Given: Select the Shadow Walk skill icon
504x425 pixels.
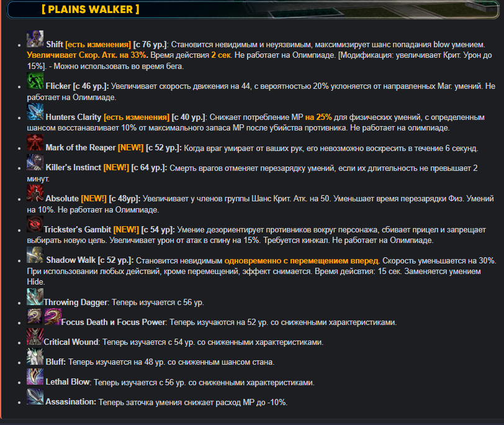Looking at the screenshot, I should pos(35,255).
